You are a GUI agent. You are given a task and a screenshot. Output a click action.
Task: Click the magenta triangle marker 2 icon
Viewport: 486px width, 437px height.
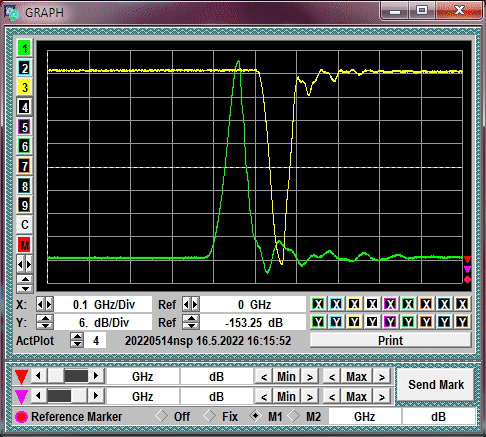(21, 396)
